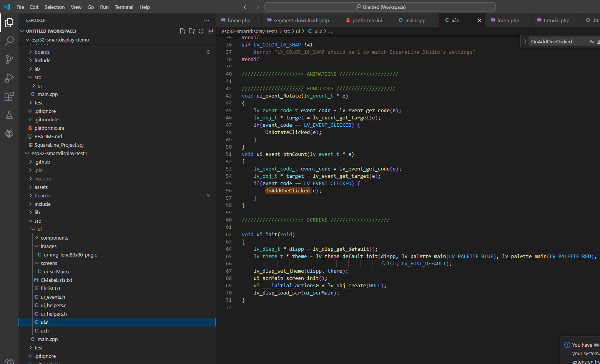Open ui_scrMain.c from the file tree
The height and width of the screenshot is (364, 600).
[57, 272]
